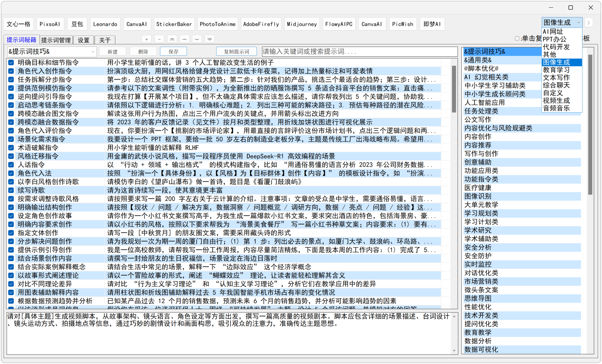Screen dimensions: 602x364
Task: Choose 音频音乐 from the dropdown list
Action: (x=562, y=108)
